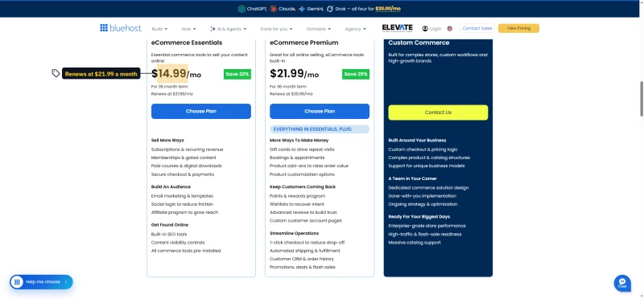Click the AI & Agents sparkle icon
The image size is (644, 299).
pyautogui.click(x=213, y=29)
